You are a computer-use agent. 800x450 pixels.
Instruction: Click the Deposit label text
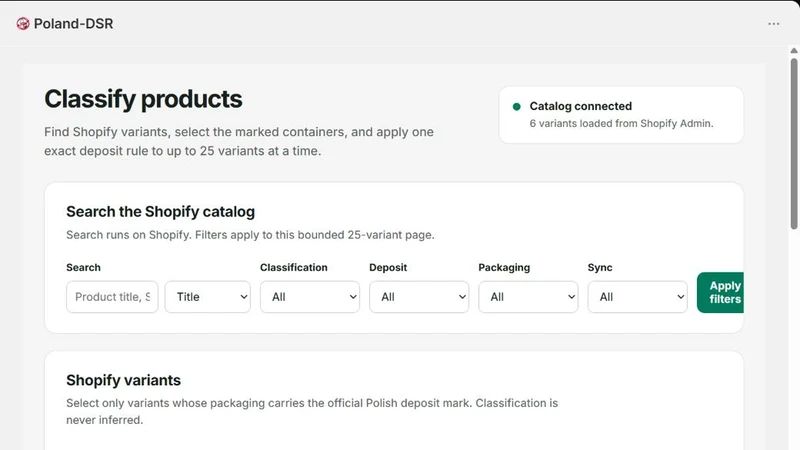pos(388,267)
